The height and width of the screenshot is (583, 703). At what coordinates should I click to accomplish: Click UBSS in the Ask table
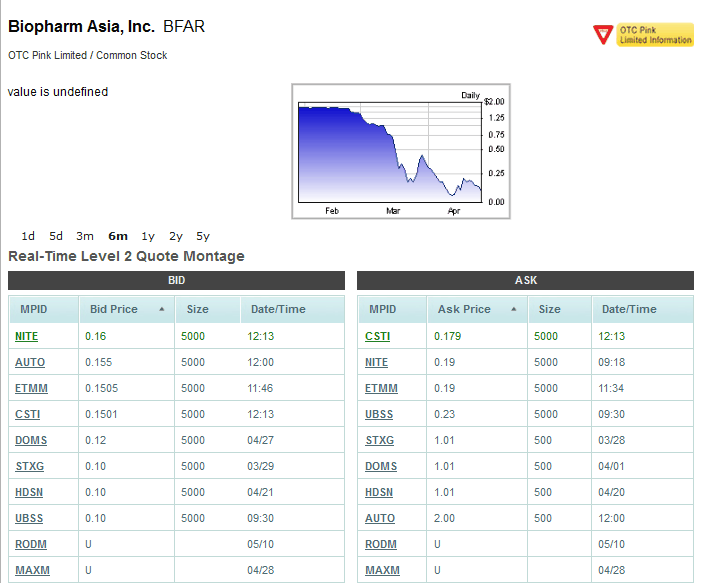(380, 414)
